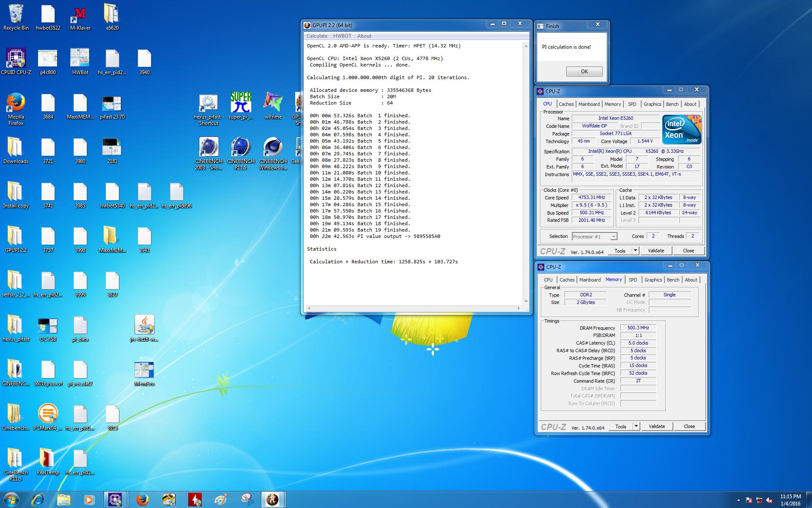Click OK in Finish dialog
This screenshot has height=508, width=812.
tap(584, 72)
